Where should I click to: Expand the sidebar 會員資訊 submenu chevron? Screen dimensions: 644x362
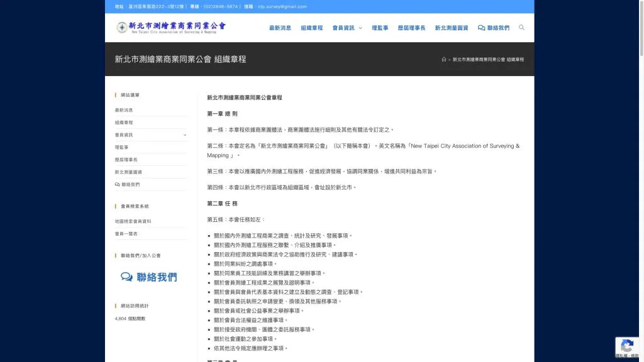tap(184, 135)
